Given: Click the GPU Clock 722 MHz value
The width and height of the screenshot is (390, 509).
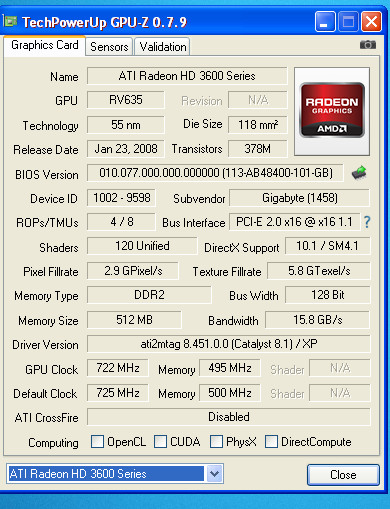Looking at the screenshot, I should click(118, 368).
